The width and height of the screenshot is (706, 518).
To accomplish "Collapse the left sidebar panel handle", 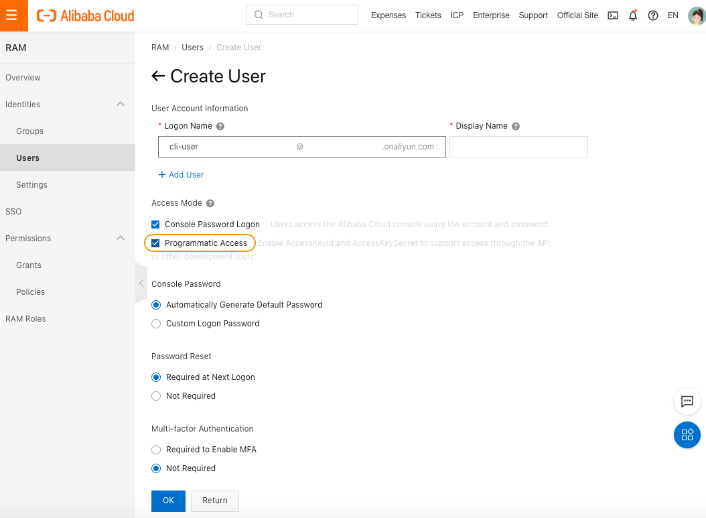I will [x=140, y=283].
